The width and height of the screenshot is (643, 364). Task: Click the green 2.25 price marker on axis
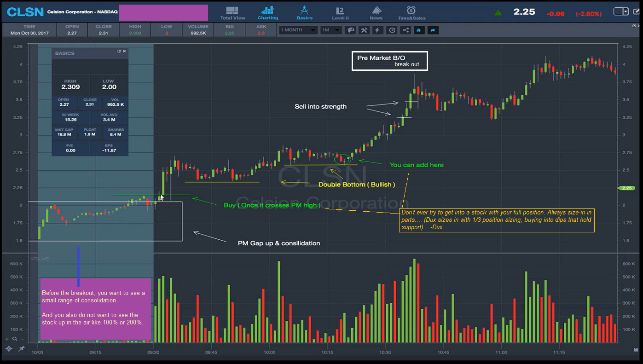point(626,188)
